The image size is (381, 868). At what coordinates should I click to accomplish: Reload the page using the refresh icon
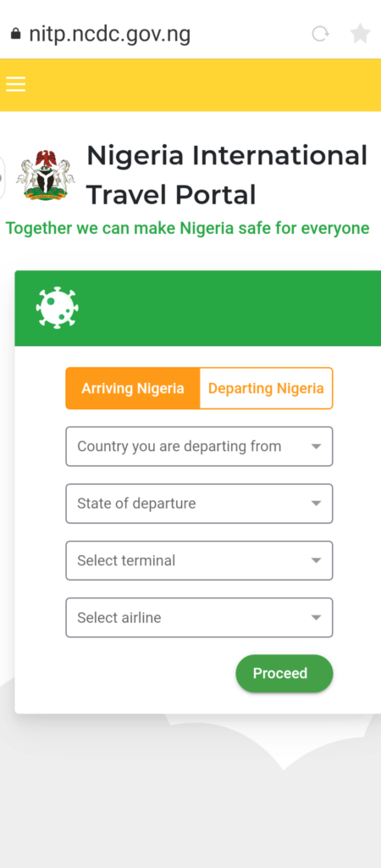click(x=320, y=34)
